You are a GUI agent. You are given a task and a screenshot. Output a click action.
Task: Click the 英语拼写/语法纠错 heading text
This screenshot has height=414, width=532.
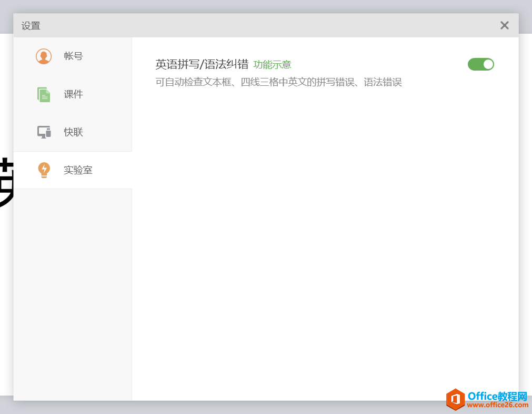(202, 64)
